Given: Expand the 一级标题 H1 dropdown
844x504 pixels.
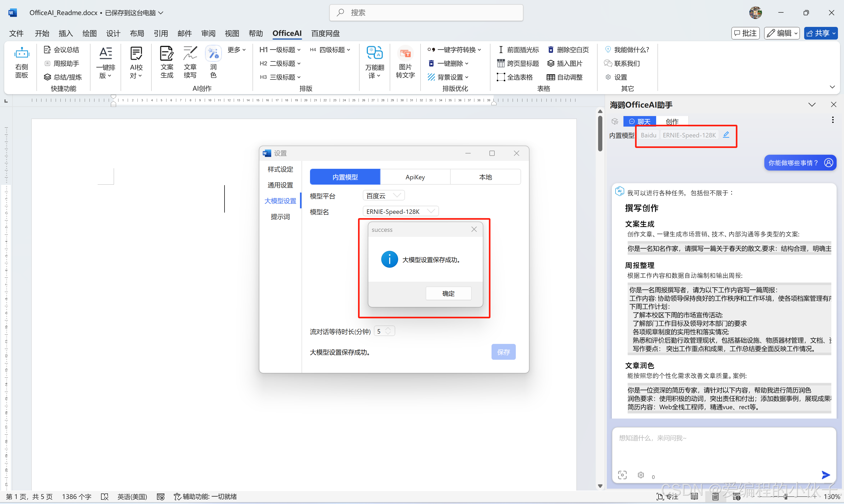Looking at the screenshot, I should pos(299,50).
